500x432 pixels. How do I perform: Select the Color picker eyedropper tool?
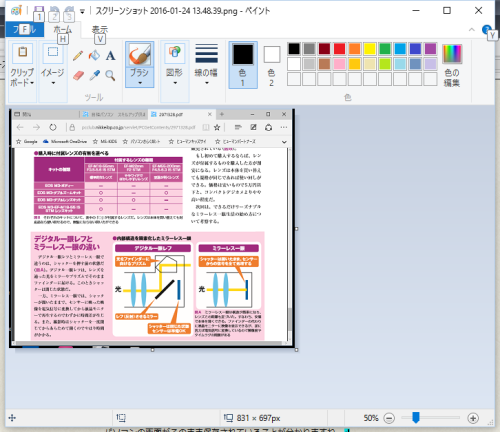point(95,76)
